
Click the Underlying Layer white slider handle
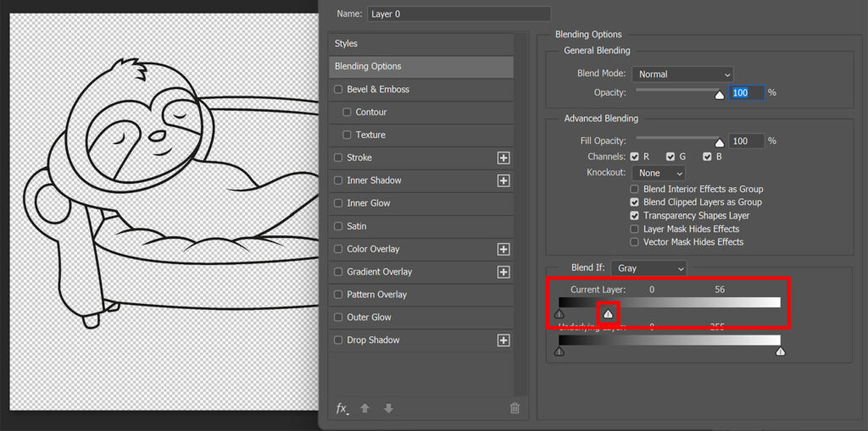click(x=780, y=351)
